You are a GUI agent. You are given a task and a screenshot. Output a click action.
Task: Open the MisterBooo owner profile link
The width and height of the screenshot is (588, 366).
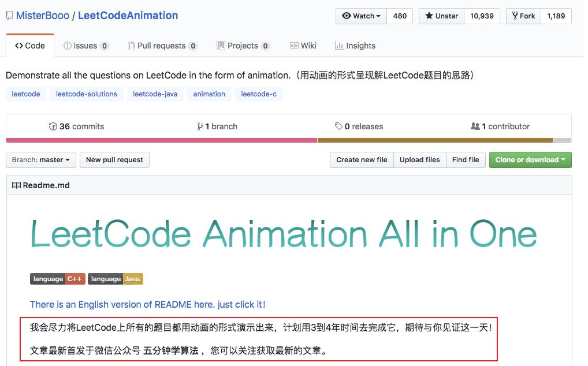coord(43,16)
